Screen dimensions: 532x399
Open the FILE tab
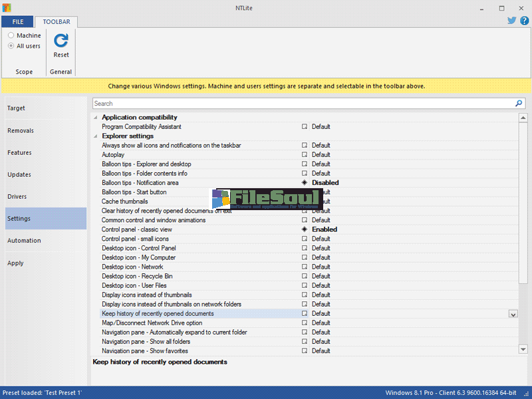coord(17,21)
